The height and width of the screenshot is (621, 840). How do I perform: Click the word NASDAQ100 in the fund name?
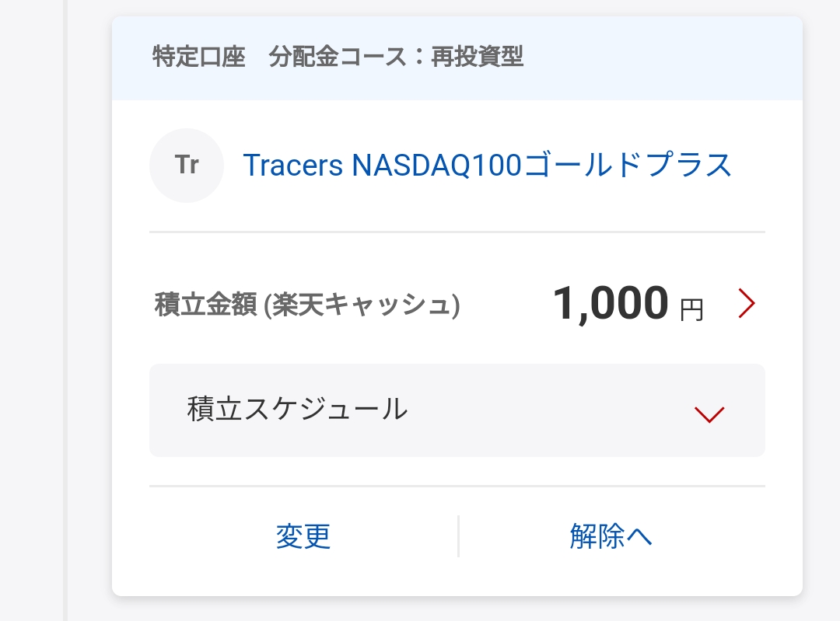(x=436, y=165)
